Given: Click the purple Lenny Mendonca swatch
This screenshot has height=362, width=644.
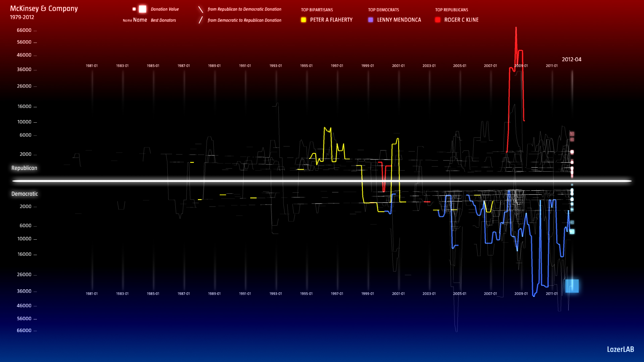Looking at the screenshot, I should coord(371,20).
